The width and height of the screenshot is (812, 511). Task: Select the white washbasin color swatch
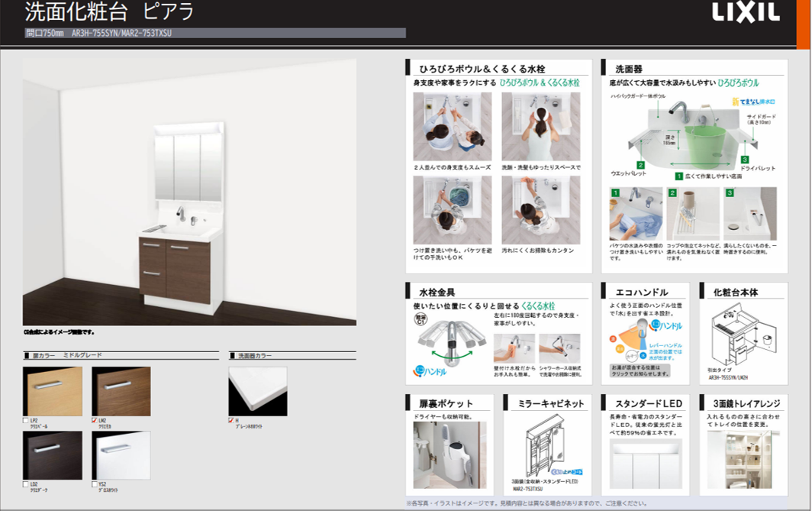coord(258,391)
